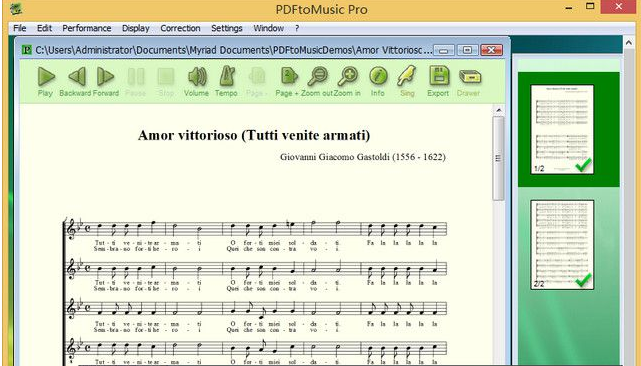Minimize the Amor Vittorioso document window
The height and width of the screenshot is (366, 641).
pyautogui.click(x=444, y=50)
